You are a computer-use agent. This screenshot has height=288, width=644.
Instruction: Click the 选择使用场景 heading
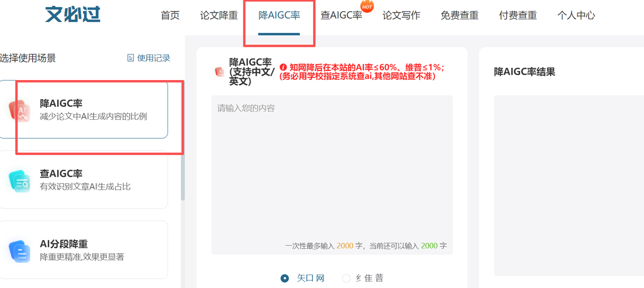[x=28, y=58]
